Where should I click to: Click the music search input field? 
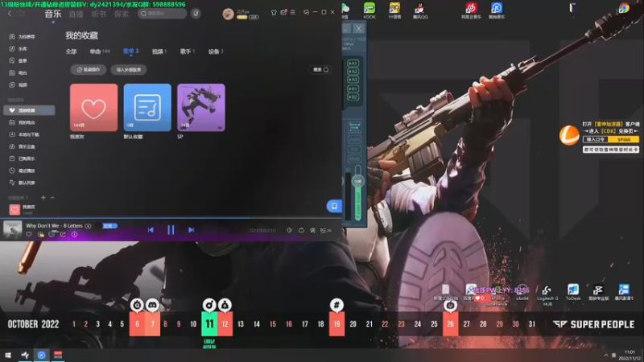[163, 14]
